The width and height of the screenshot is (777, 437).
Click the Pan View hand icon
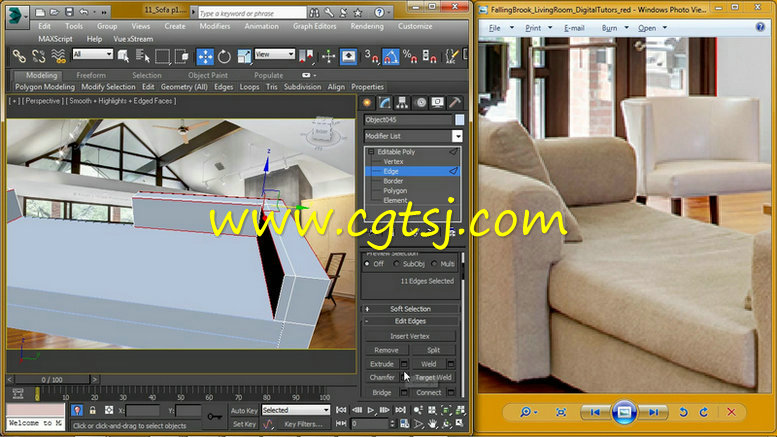[433, 424]
